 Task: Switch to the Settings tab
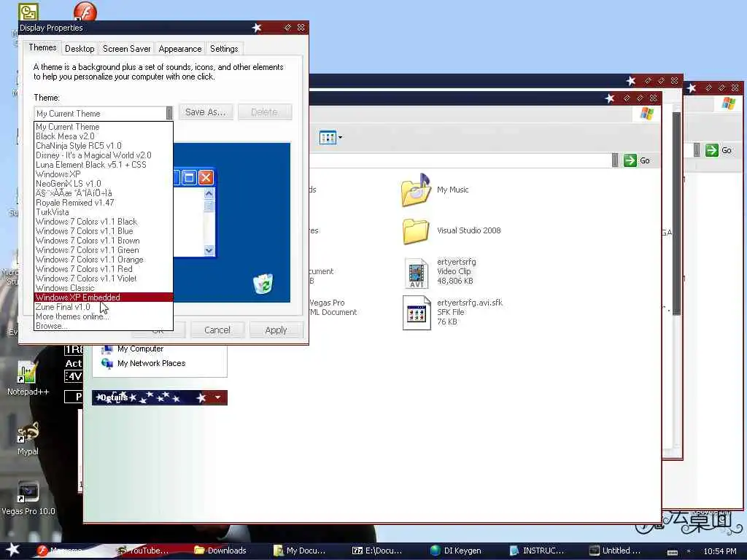pos(224,49)
